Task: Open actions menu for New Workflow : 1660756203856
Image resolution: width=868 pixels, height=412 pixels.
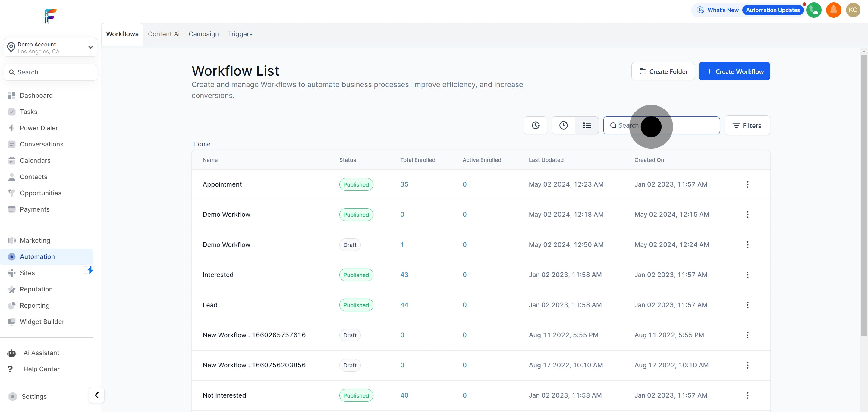Action: [747, 365]
